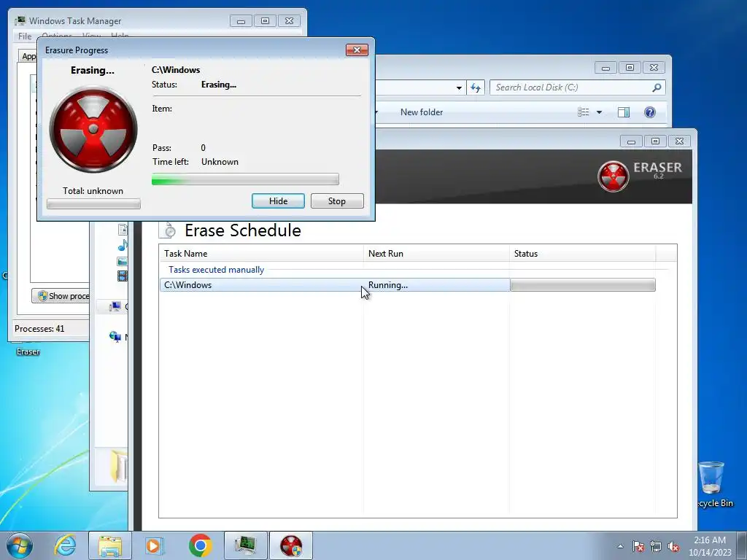
Task: Click the Pictures library icon in Explorer sidebar
Action: (123, 262)
